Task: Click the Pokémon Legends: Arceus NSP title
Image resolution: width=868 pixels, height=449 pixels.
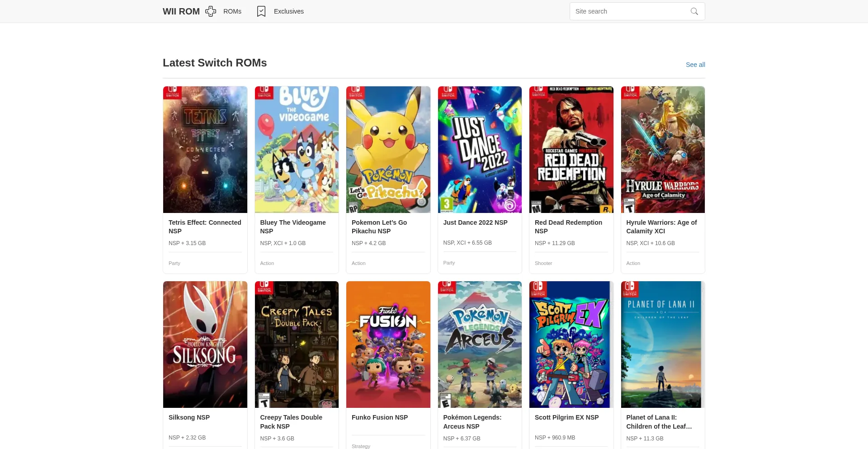Action: 472,422
